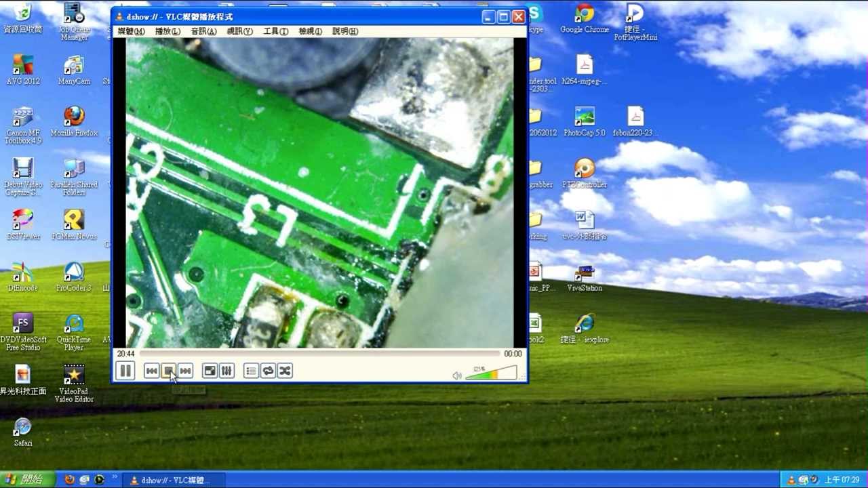The image size is (868, 488).
Task: Toggle shuffle random playback in VLC
Action: 285,371
